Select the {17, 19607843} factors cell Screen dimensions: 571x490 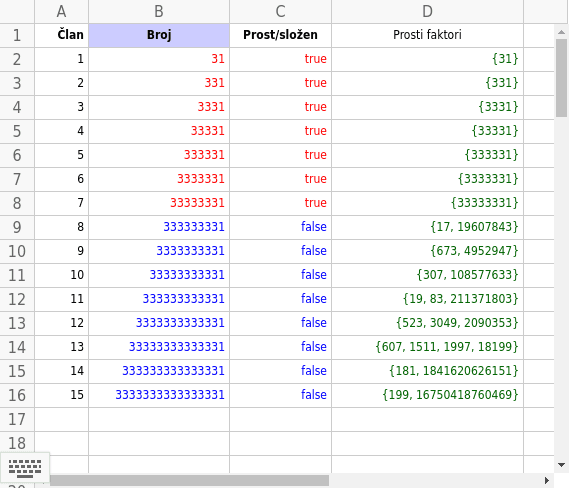428,228
